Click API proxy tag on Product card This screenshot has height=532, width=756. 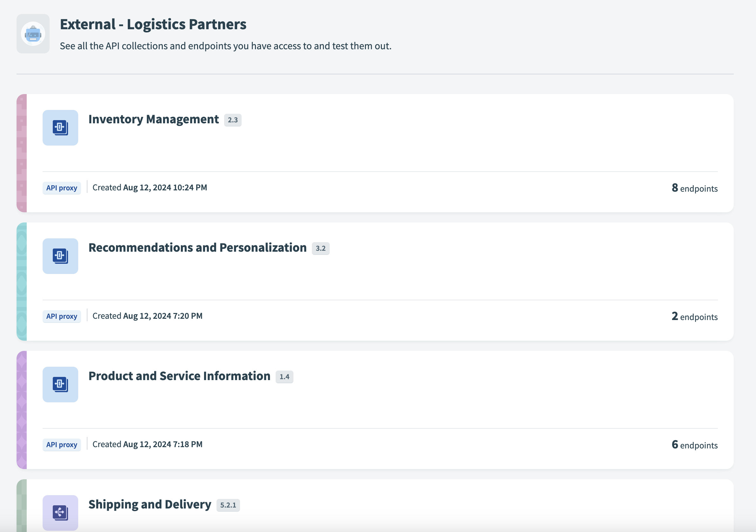[62, 445]
